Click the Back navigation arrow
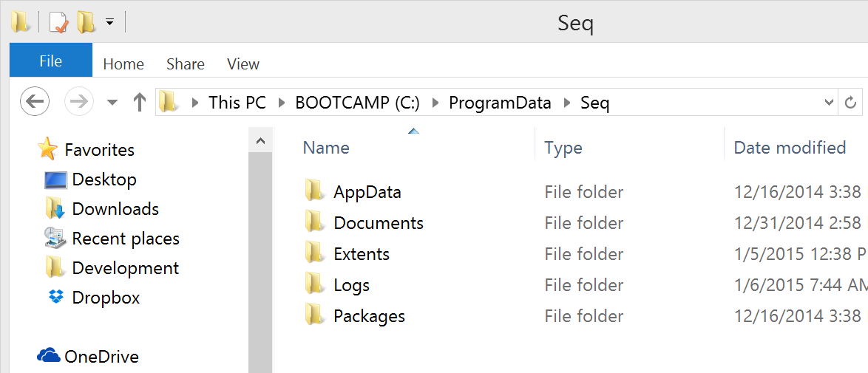The height and width of the screenshot is (373, 868). coord(34,102)
